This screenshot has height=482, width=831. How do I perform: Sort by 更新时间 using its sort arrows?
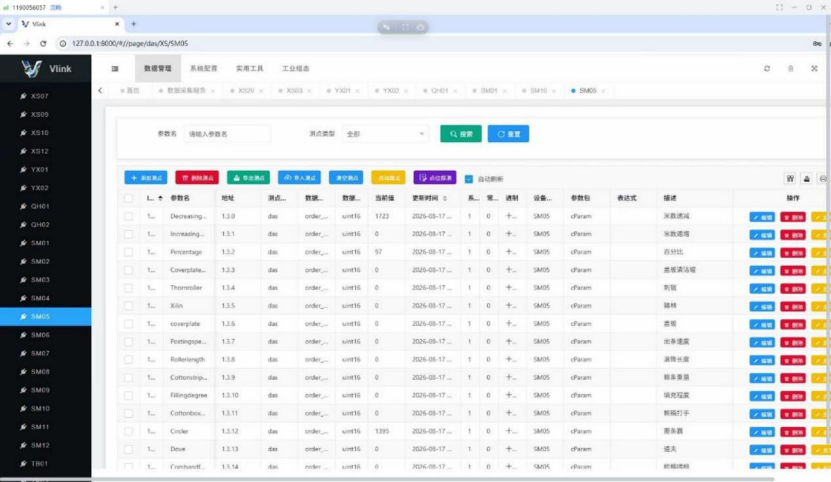tap(445, 198)
